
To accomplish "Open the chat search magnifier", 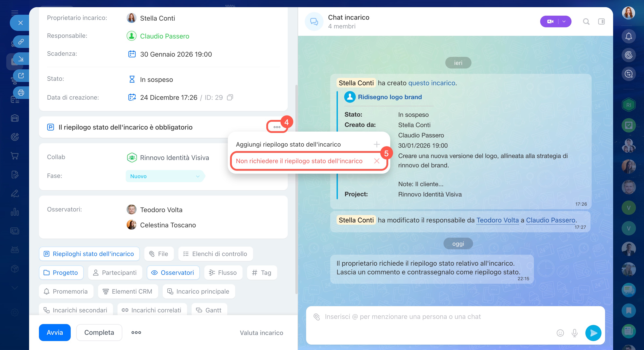I will pos(586,22).
